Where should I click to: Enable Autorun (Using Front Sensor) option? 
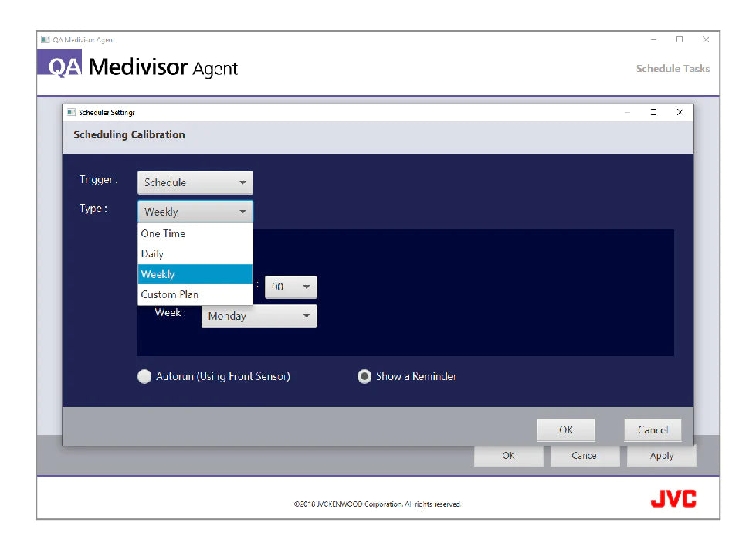pos(144,377)
